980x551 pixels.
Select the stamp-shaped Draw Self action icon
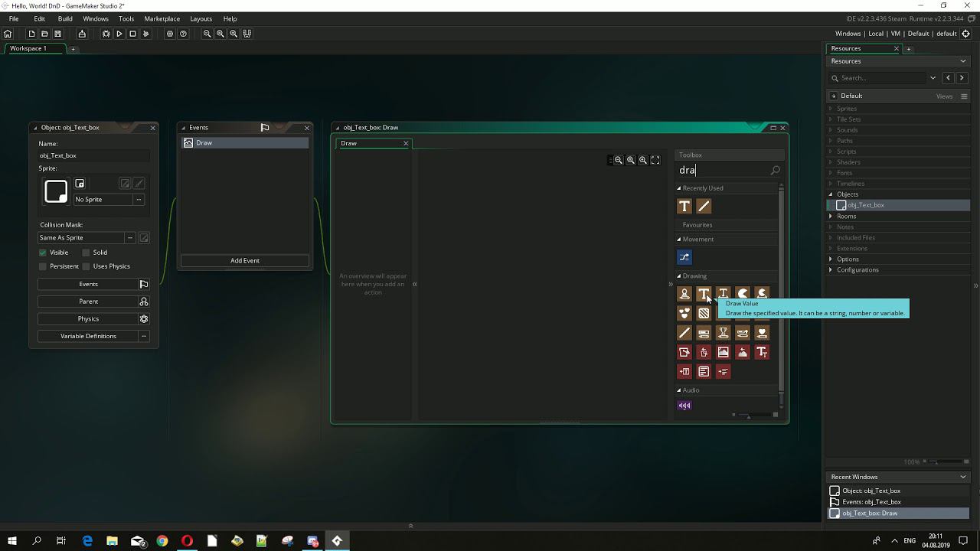(684, 294)
